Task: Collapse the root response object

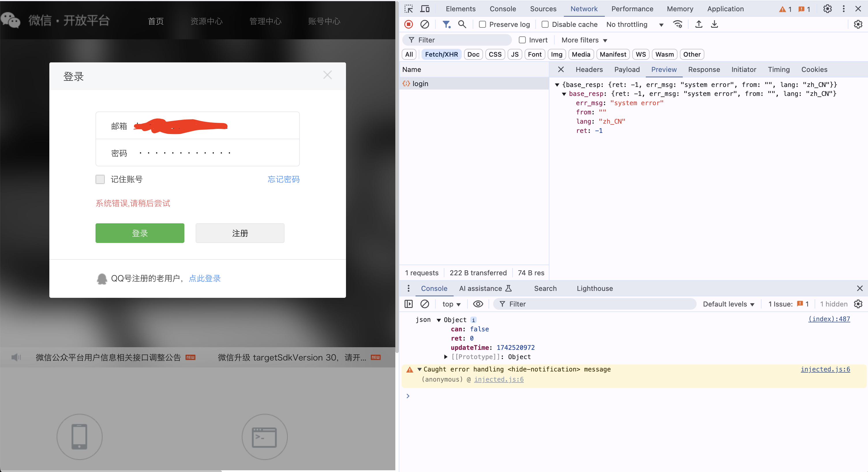Action: [557, 85]
